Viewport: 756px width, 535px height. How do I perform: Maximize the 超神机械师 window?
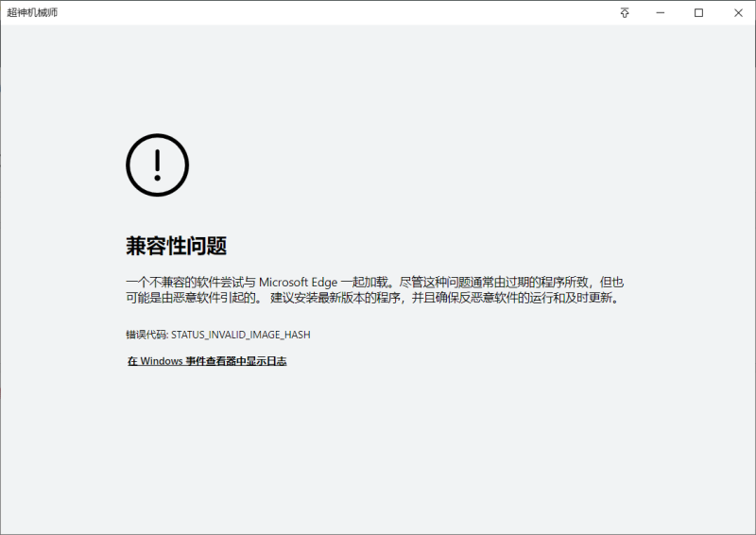tap(698, 13)
